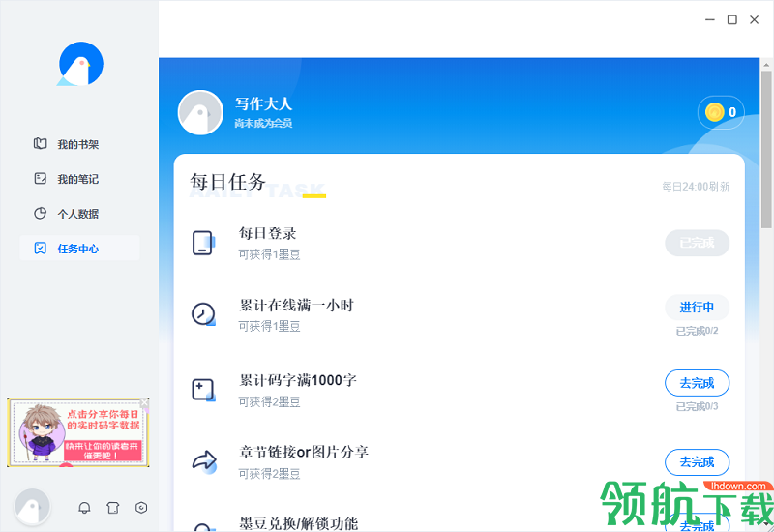Open the share typing data banner
This screenshot has height=532, width=774.
pyautogui.click(x=78, y=432)
